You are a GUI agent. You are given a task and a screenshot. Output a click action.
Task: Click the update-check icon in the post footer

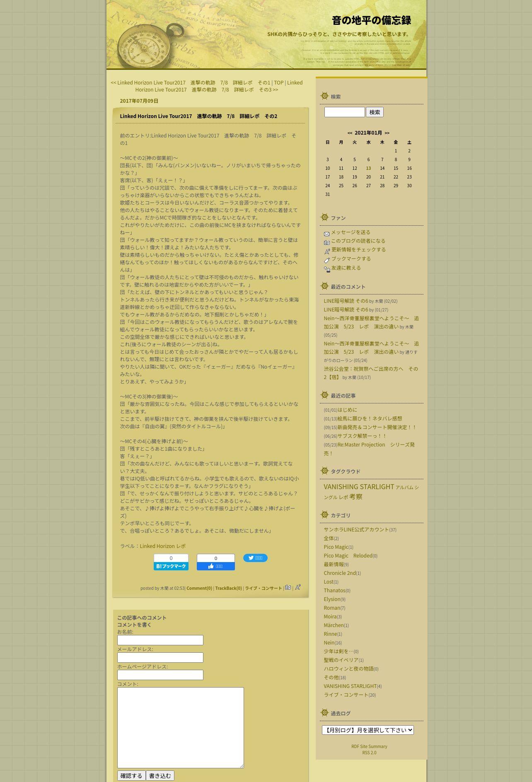[297, 587]
